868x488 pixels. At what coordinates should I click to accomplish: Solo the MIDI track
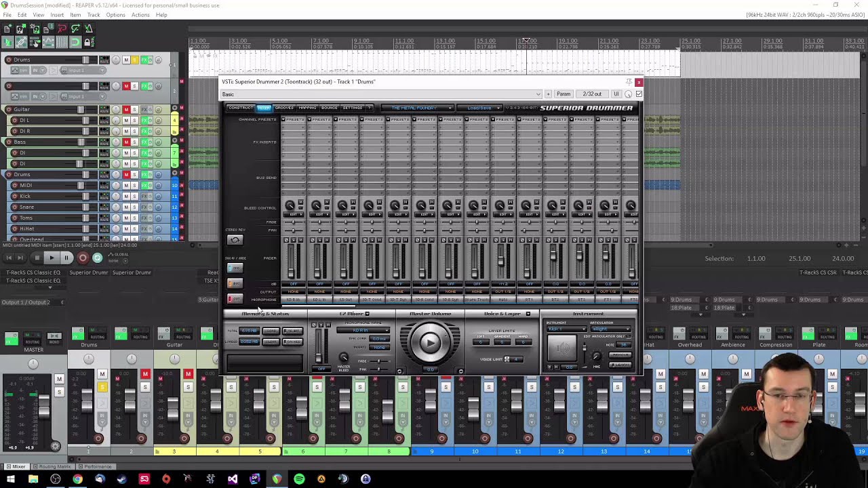(134, 185)
